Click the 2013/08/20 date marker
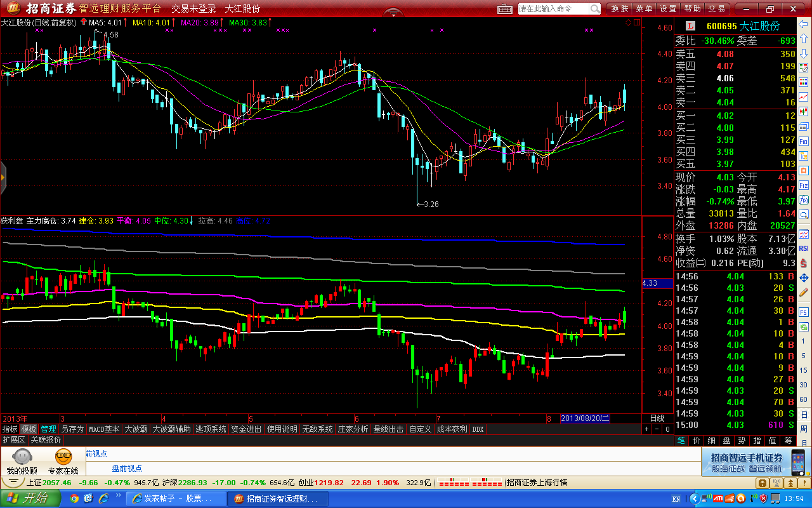Image resolution: width=812 pixels, height=508 pixels. point(585,418)
